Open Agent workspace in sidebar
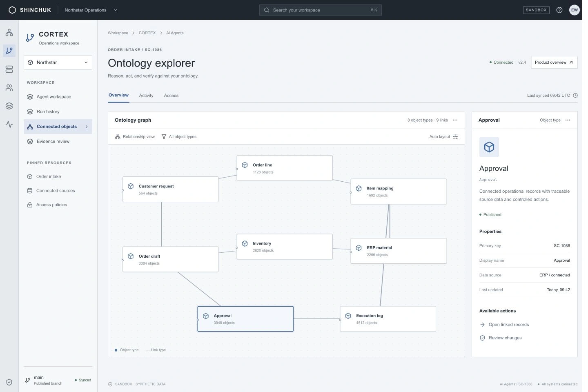588x392 pixels. click(58, 97)
